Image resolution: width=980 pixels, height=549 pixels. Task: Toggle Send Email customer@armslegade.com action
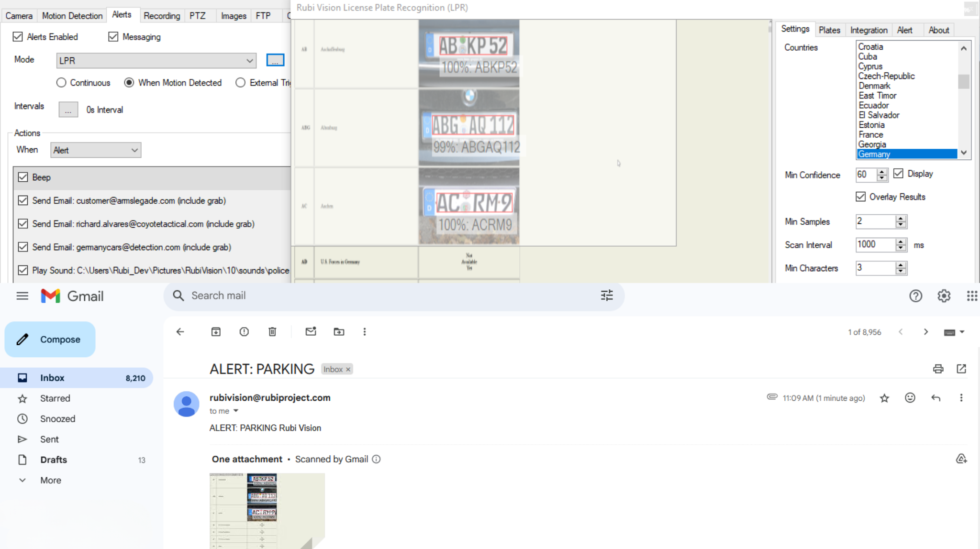(22, 201)
